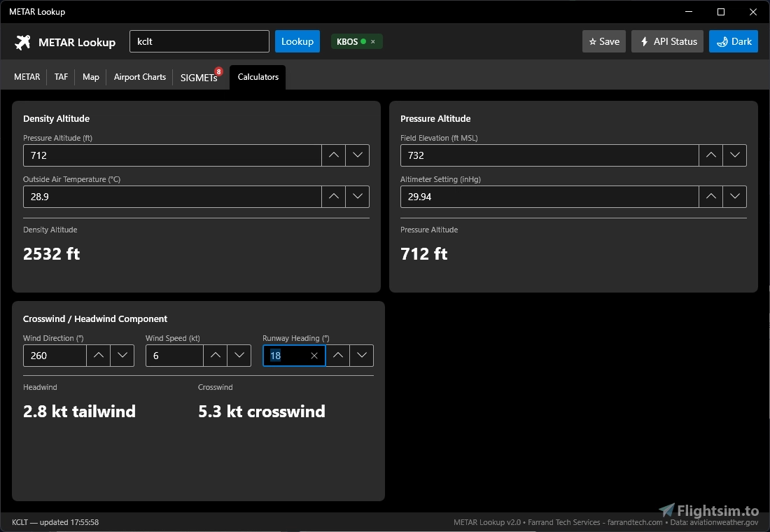The height and width of the screenshot is (532, 770).
Task: Save current airport with the Save button
Action: [x=604, y=42]
